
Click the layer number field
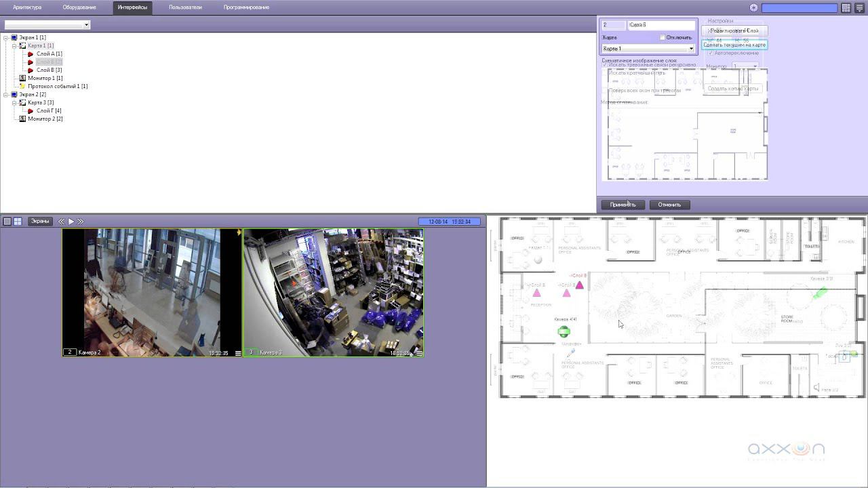(x=614, y=25)
